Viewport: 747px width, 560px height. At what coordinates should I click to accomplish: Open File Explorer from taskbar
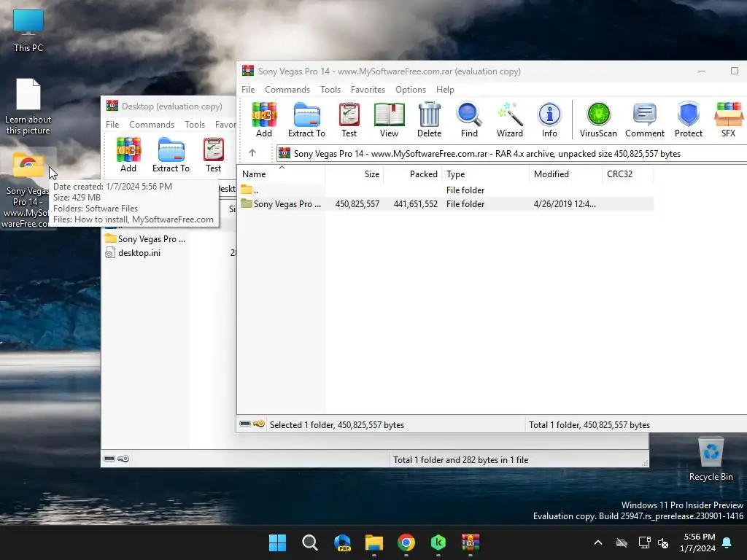click(x=374, y=542)
